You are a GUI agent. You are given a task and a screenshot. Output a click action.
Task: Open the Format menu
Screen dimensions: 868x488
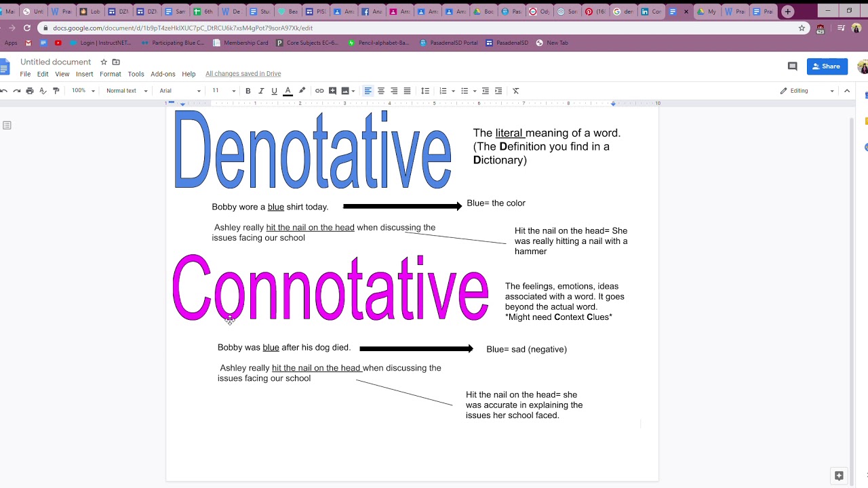pos(111,74)
